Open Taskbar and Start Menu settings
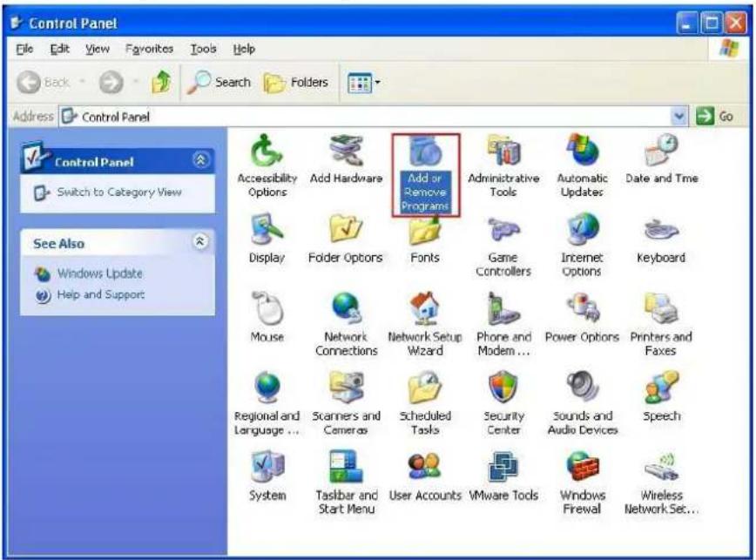The height and width of the screenshot is (560, 756). pyautogui.click(x=346, y=482)
